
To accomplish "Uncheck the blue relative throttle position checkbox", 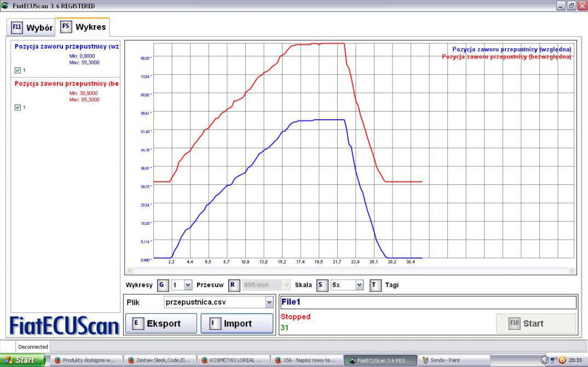I will [18, 70].
